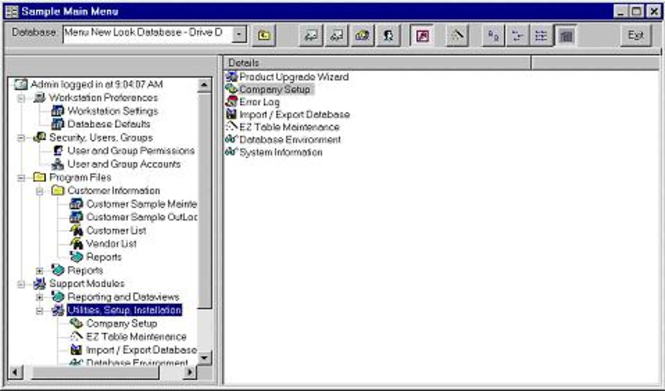Image resolution: width=665 pixels, height=391 pixels.
Task: Select Admin logged in root tree item
Action: pyautogui.click(x=97, y=84)
